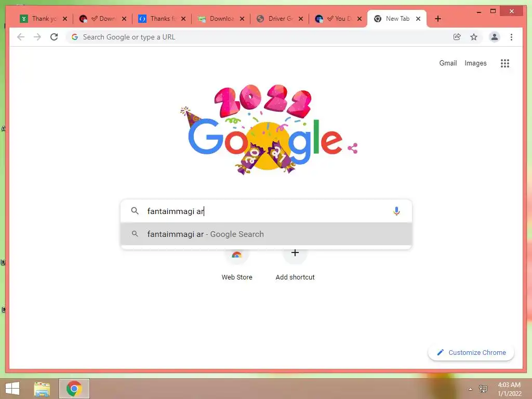Close the 'Thank yo' tab
The width and height of the screenshot is (532, 399).
point(65,19)
